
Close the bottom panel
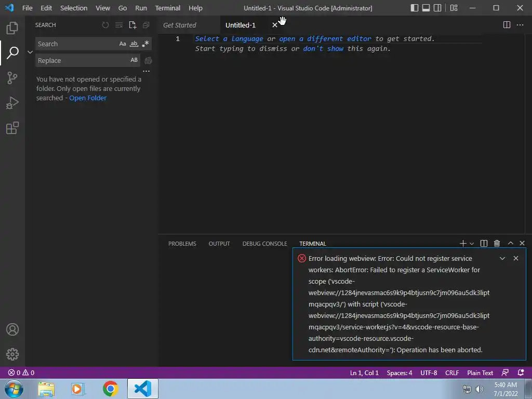(522, 243)
